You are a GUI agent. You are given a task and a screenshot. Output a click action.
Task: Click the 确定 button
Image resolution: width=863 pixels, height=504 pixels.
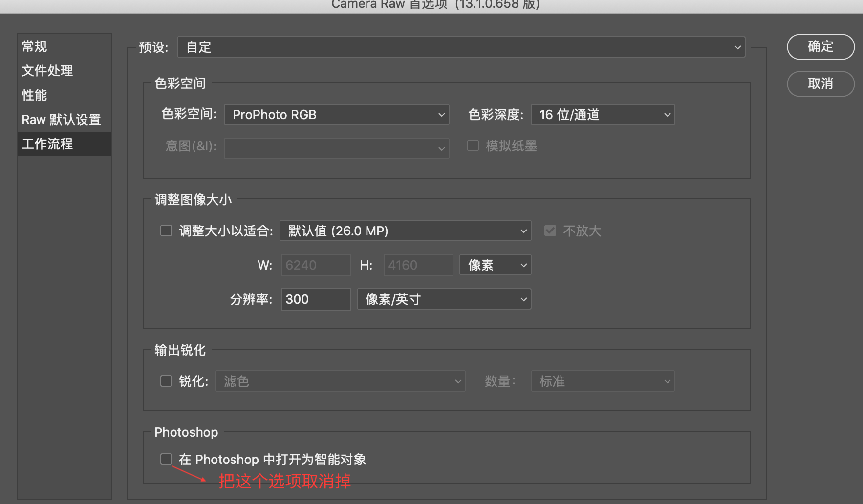click(x=820, y=47)
